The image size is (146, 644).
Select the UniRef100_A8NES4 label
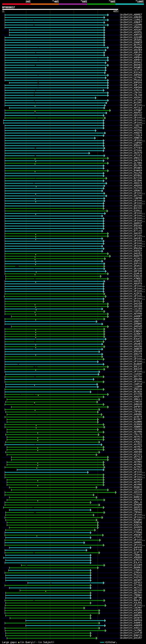click(131, 138)
